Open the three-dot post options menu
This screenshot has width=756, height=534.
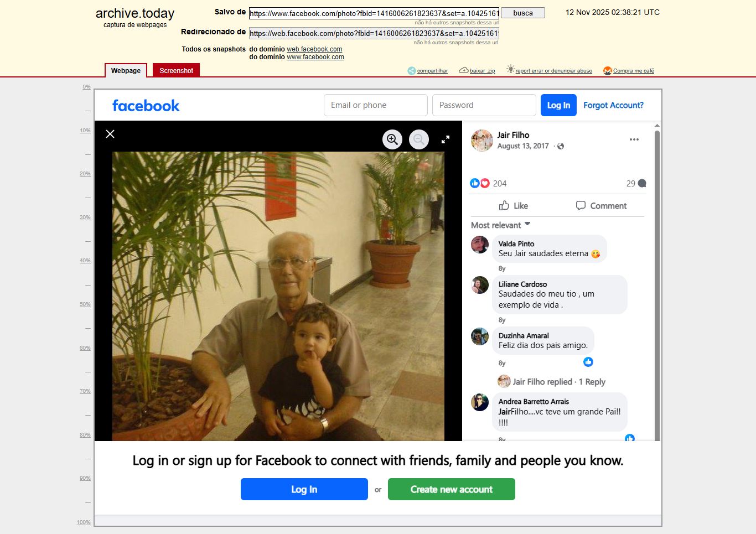click(x=634, y=139)
